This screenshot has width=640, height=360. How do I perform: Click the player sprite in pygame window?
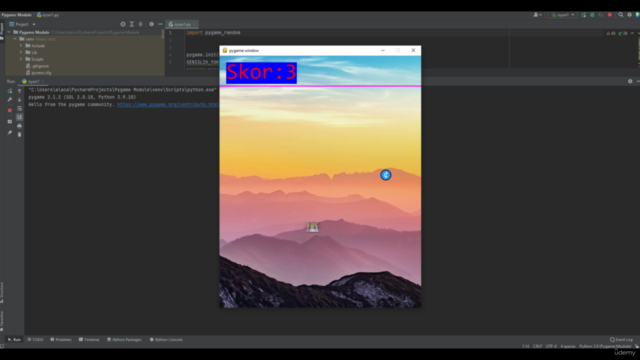(313, 227)
